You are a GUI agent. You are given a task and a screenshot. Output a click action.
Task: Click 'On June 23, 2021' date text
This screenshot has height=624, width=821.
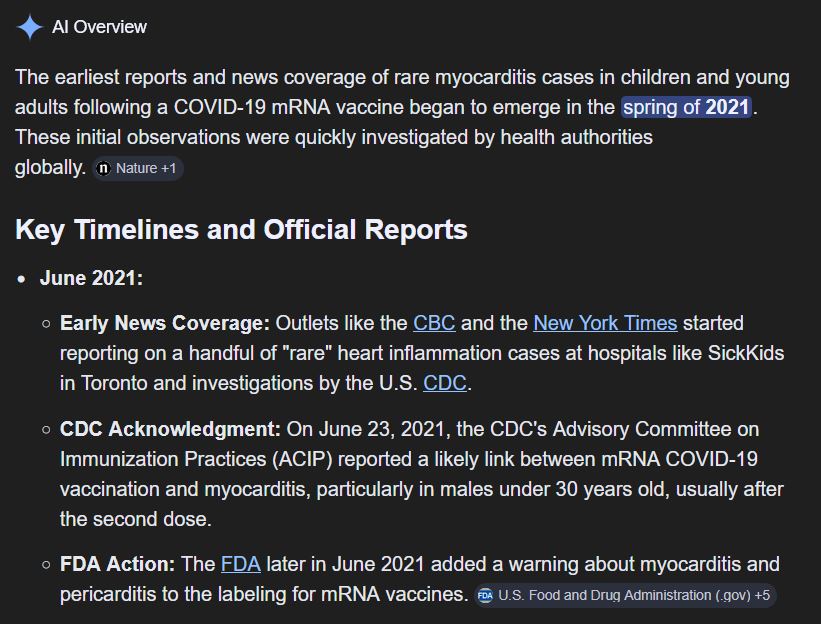click(368, 429)
